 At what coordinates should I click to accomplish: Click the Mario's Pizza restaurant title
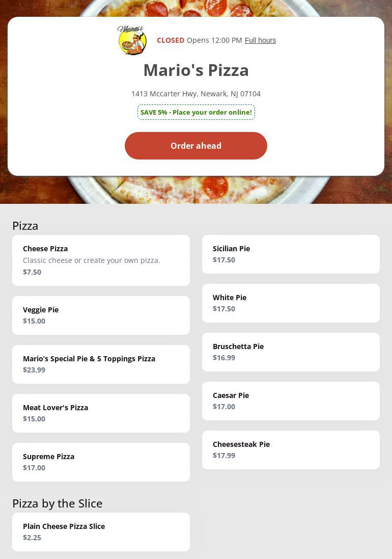[196, 70]
